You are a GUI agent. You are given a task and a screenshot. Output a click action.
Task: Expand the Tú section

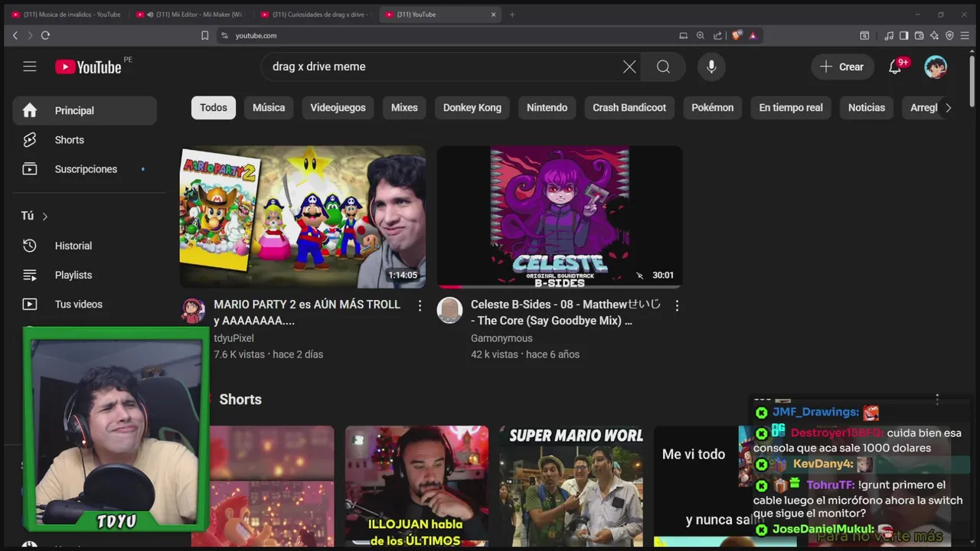(x=34, y=216)
